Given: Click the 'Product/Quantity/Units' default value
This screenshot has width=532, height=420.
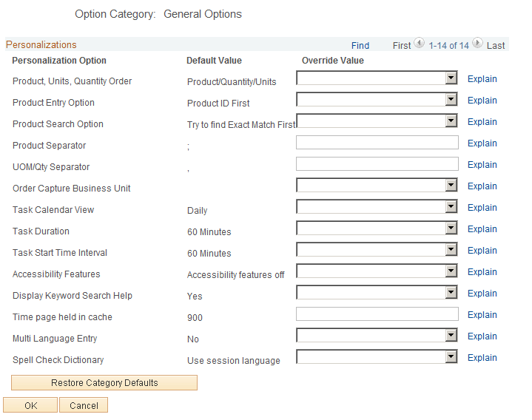Looking at the screenshot, I should tap(232, 81).
